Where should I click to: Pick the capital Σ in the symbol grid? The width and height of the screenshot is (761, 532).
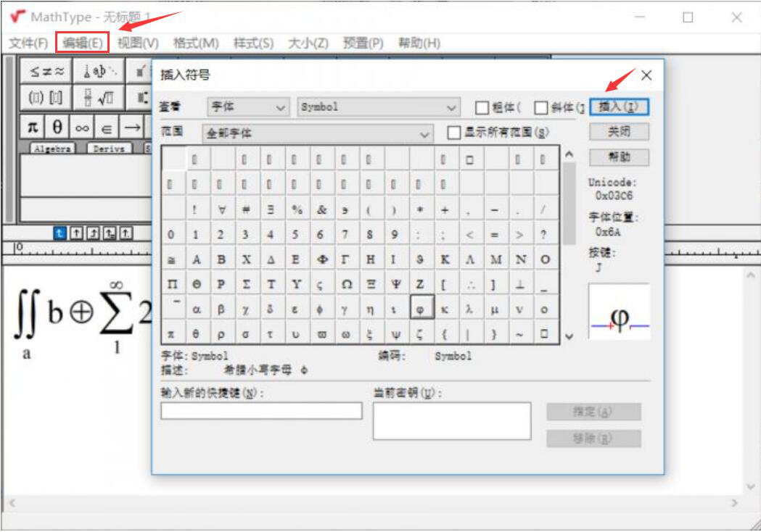pos(247,284)
